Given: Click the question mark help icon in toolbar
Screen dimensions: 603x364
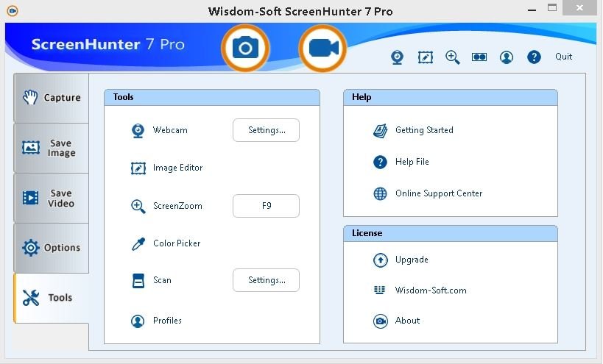Looking at the screenshot, I should click(535, 57).
